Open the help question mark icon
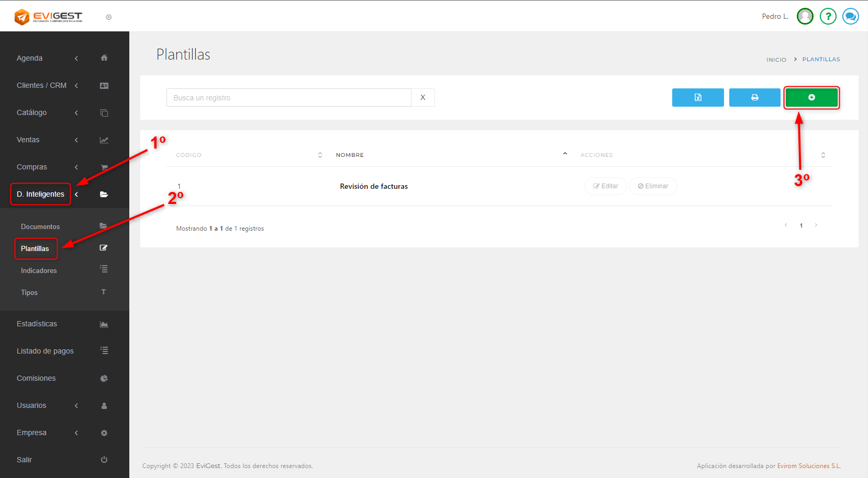This screenshot has width=868, height=478. [828, 17]
